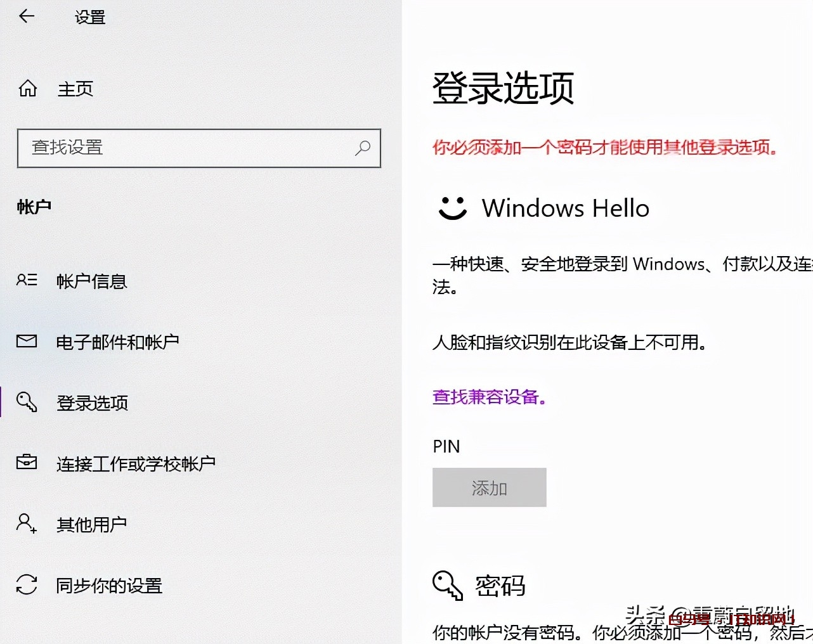Select 帐户信息 in the sidebar
The image size is (813, 644).
click(92, 281)
